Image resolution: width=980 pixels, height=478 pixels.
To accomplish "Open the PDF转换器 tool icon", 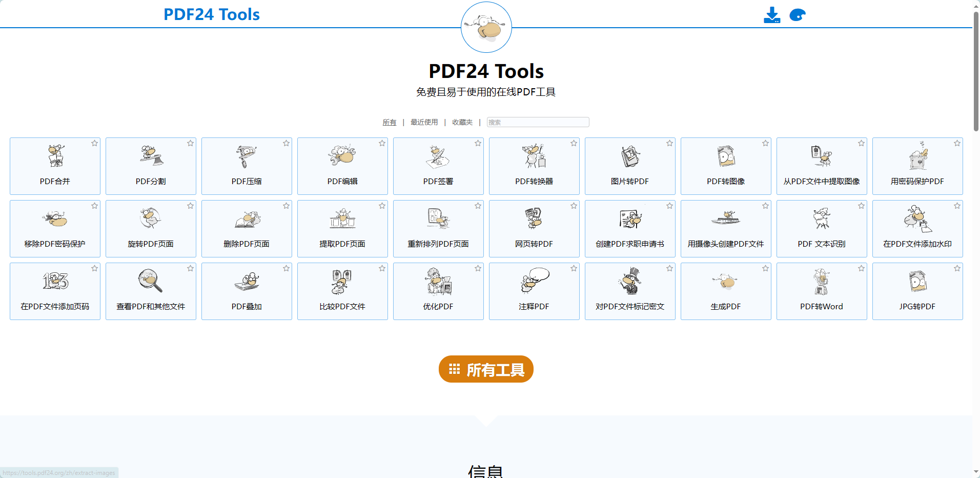I will coord(534,156).
